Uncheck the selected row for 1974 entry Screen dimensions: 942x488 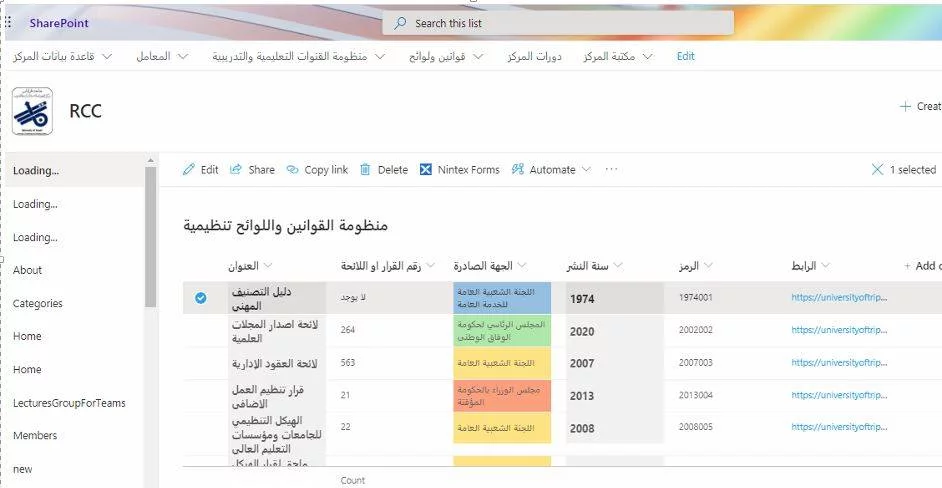[x=201, y=298]
